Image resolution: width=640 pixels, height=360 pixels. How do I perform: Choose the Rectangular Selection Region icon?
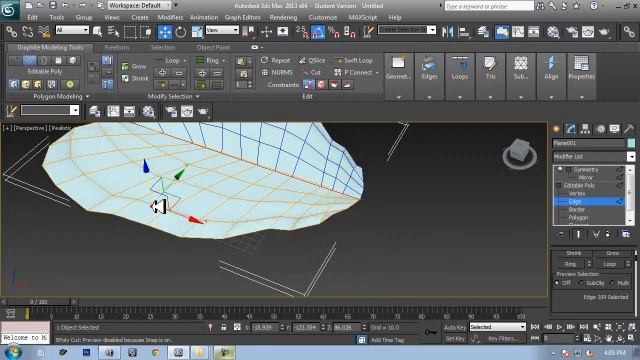click(x=130, y=31)
